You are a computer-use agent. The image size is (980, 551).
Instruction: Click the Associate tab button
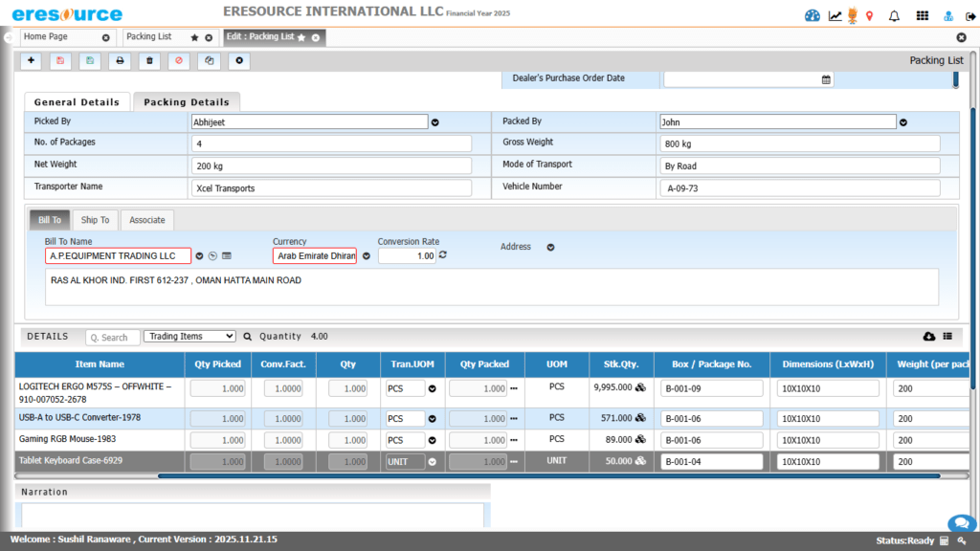(x=147, y=220)
